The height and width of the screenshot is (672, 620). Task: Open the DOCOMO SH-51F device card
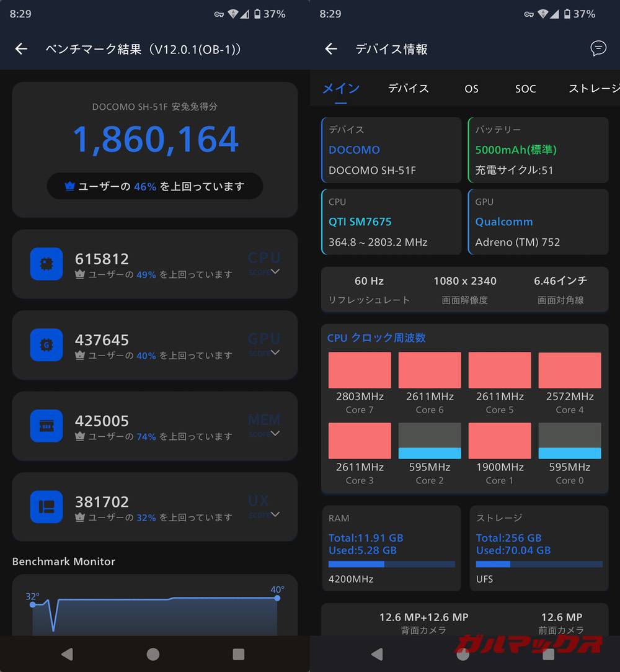391,150
